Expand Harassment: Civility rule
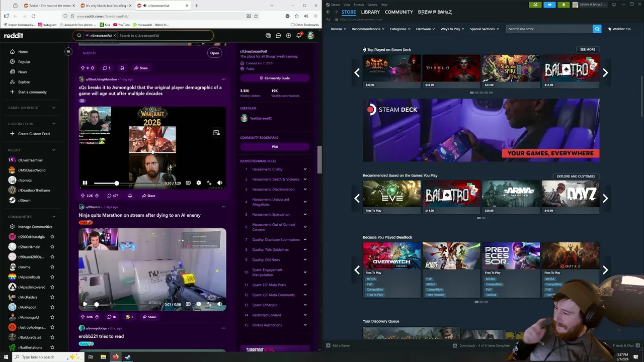Screen dimensions: 644x362 [305, 169]
